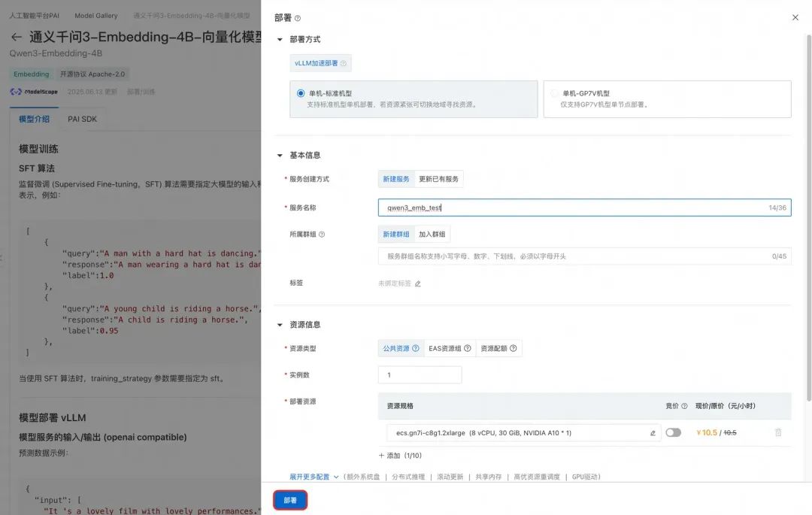This screenshot has height=515, width=812.
Task: Collapse the 部署方式 section
Action: [280, 39]
